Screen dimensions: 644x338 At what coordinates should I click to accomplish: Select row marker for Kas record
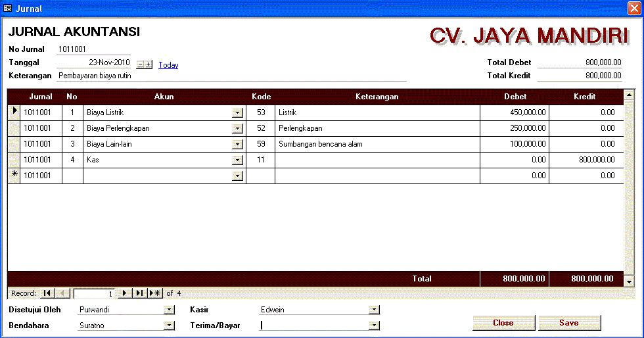(x=14, y=160)
